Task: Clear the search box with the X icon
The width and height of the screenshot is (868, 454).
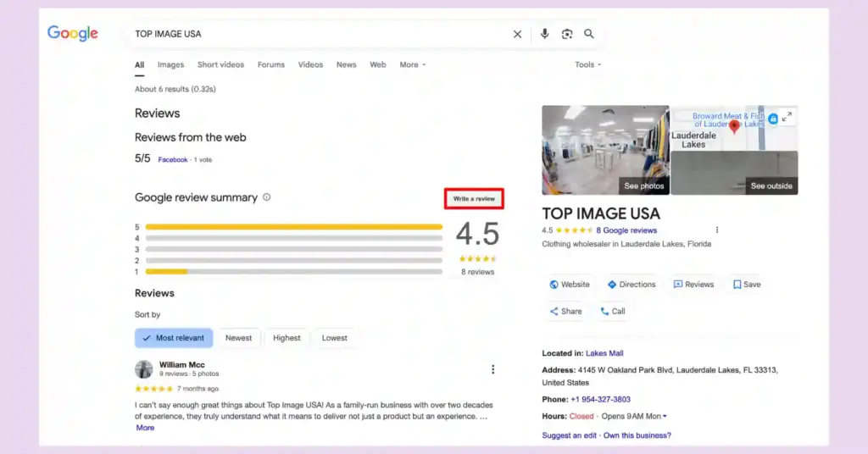Action: (517, 34)
